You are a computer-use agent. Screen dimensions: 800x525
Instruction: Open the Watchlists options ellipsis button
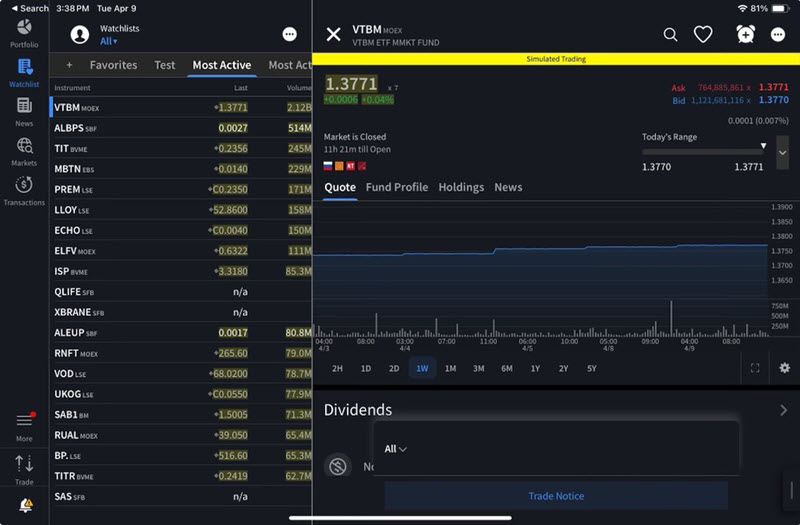(x=289, y=34)
